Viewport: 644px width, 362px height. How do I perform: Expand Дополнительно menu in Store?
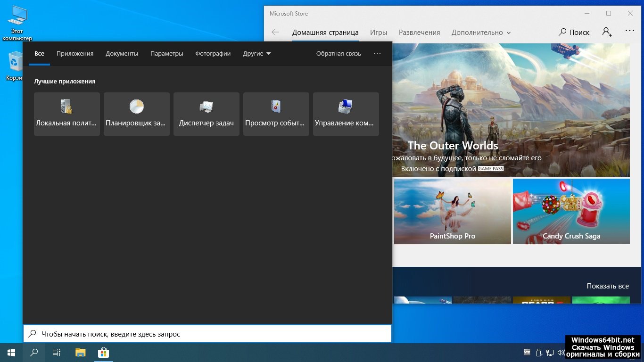[x=481, y=33]
